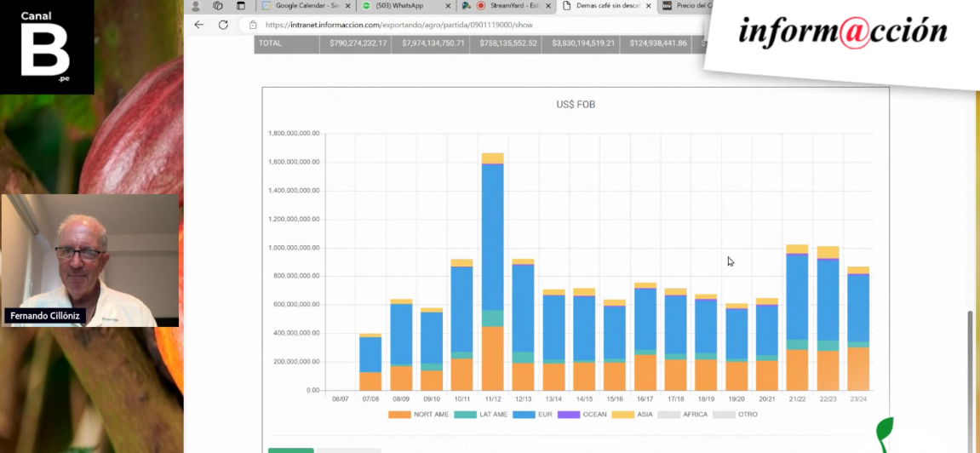
Task: View site info via the lock icon
Action: point(253,25)
